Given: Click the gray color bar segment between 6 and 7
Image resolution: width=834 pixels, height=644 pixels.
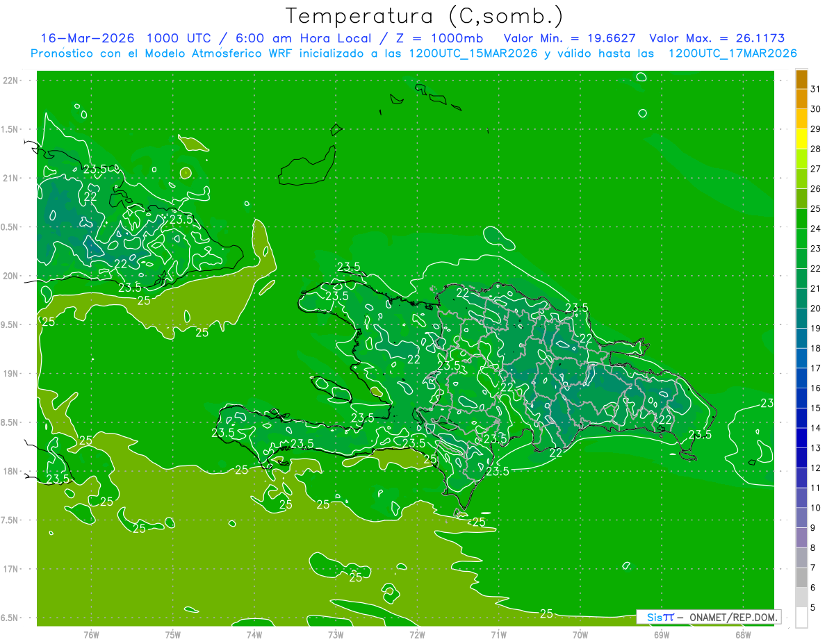Looking at the screenshot, I should click(801, 577).
